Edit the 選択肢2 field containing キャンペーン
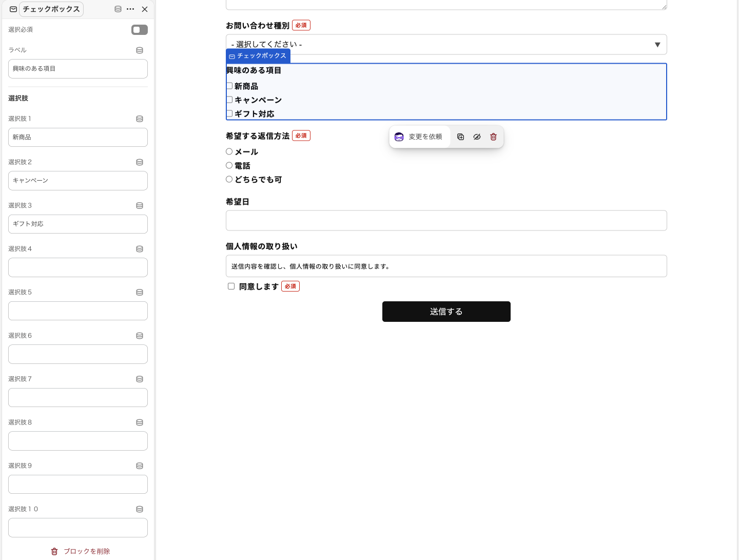The height and width of the screenshot is (560, 739). tap(78, 181)
